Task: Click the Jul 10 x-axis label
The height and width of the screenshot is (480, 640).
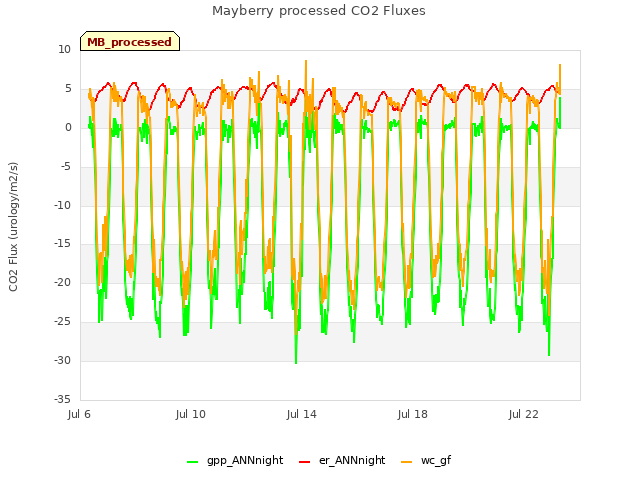Action: coord(191,414)
